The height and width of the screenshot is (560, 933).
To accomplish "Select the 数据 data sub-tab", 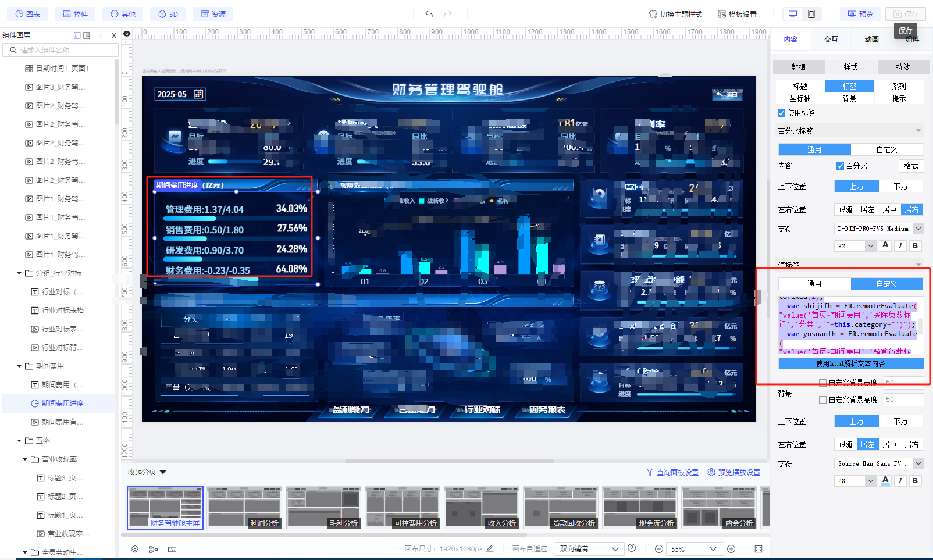I will (x=799, y=67).
